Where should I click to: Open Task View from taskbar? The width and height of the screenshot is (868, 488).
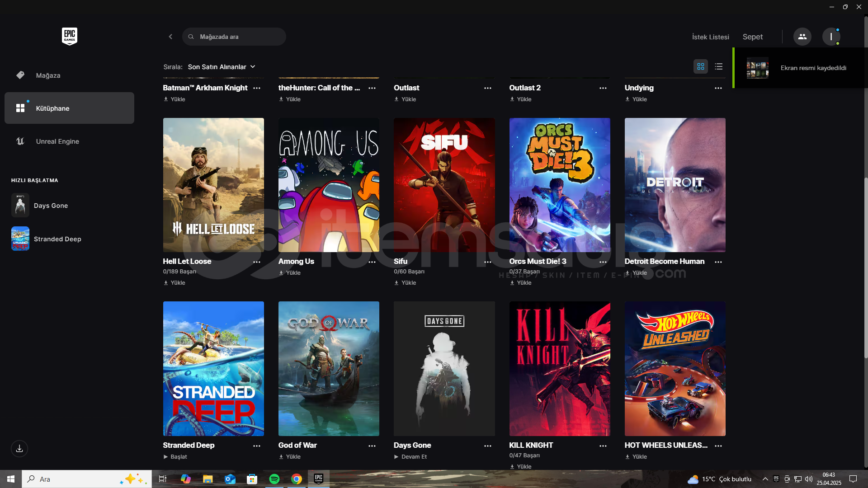[x=163, y=479]
